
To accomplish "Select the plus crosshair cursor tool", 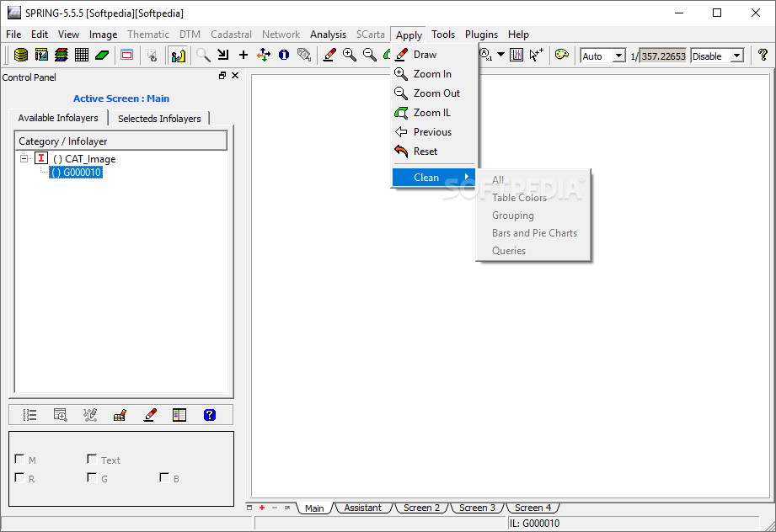I will point(243,55).
